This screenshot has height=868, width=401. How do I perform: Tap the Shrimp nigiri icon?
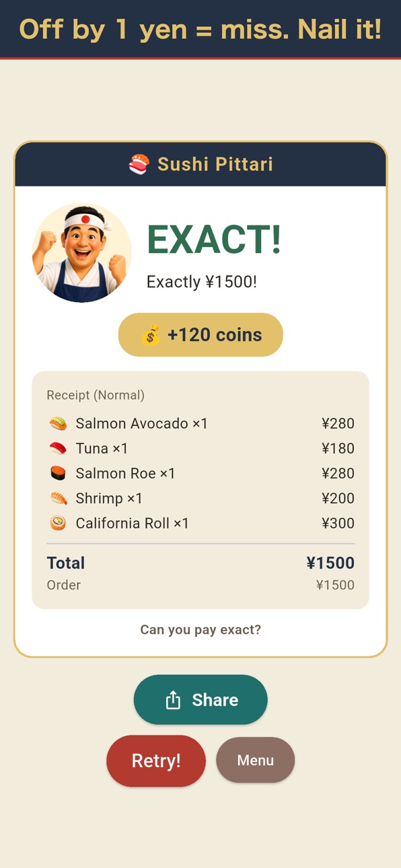pyautogui.click(x=59, y=499)
